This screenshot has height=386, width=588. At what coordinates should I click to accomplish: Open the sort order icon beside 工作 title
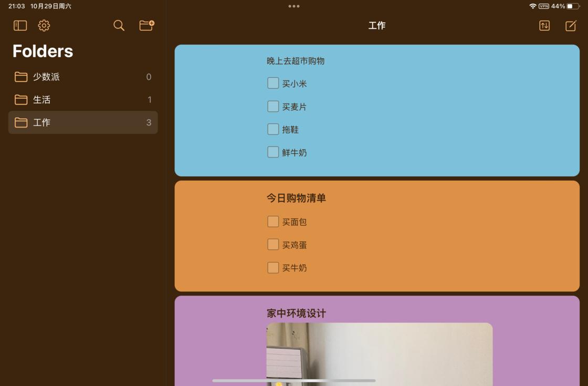click(x=544, y=25)
